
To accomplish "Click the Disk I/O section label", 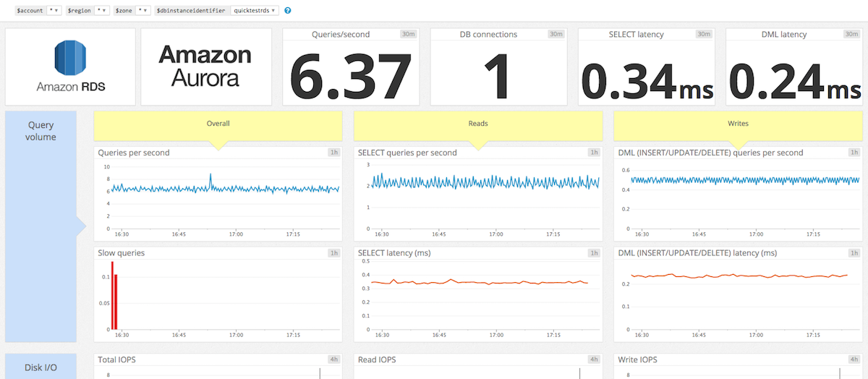I will click(41, 367).
